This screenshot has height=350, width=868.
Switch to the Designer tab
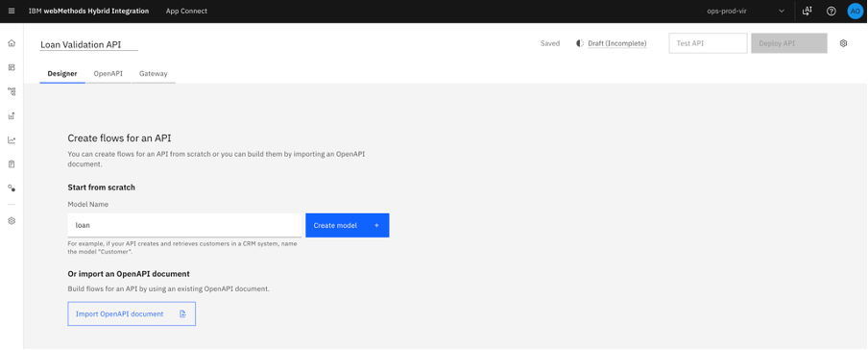62,73
